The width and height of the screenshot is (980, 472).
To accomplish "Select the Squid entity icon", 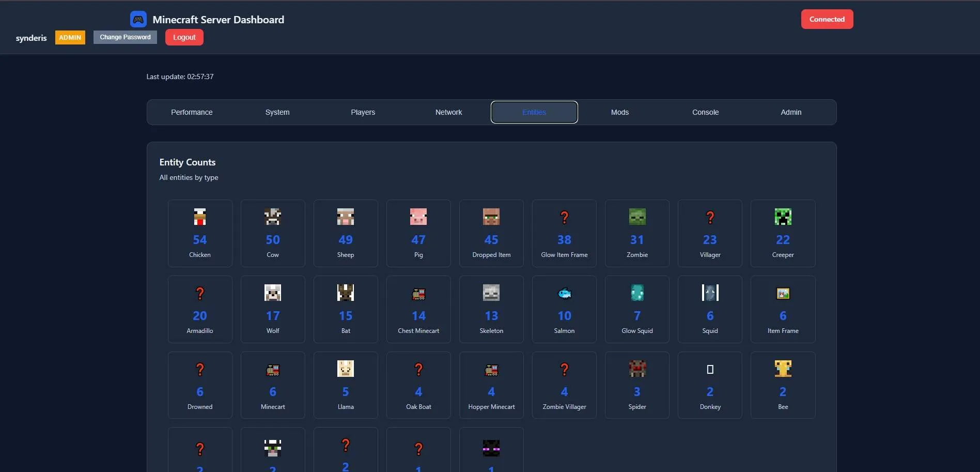I will (x=710, y=293).
